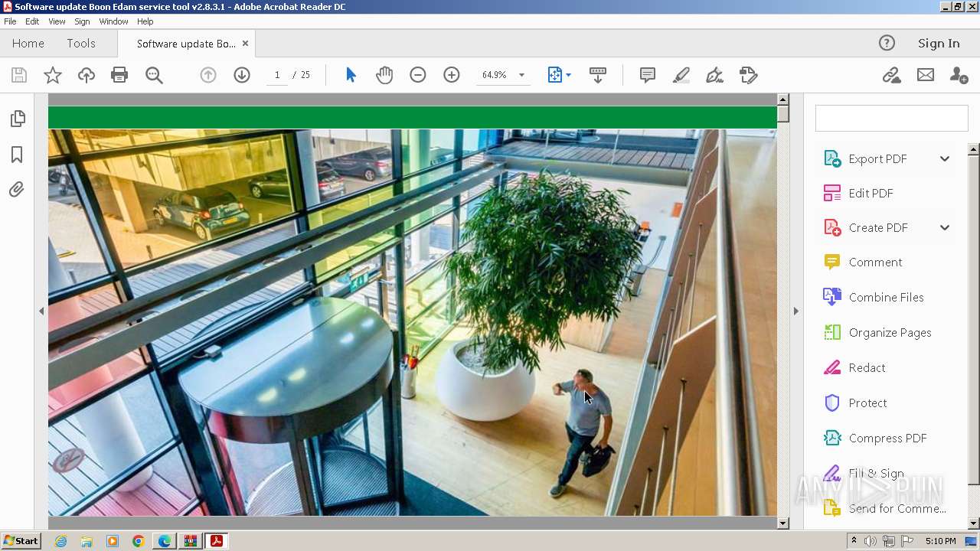Collapse left navigation pane arrow
Screen dimensions: 980x551
click(41, 311)
